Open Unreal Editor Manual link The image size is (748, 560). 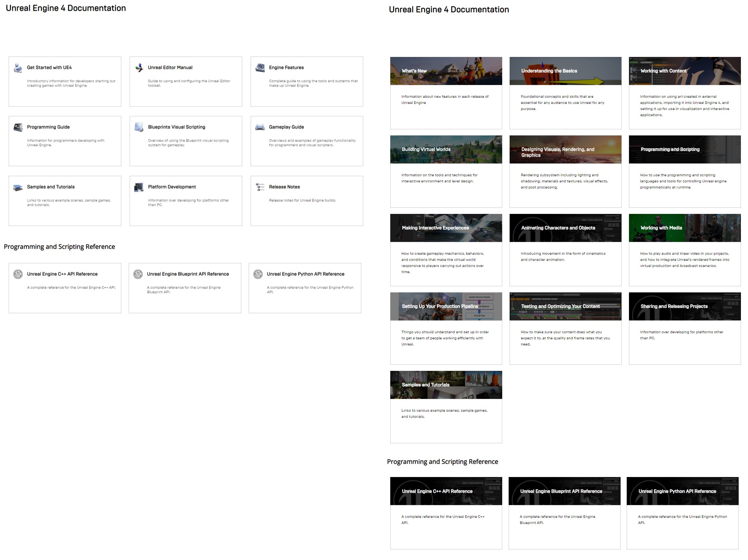coord(170,68)
